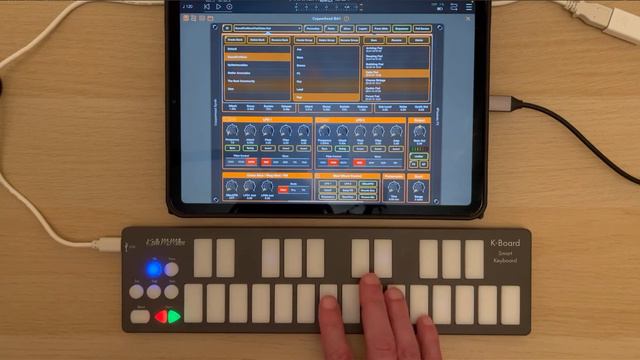Select the orange highlighted bank row

click(x=257, y=57)
